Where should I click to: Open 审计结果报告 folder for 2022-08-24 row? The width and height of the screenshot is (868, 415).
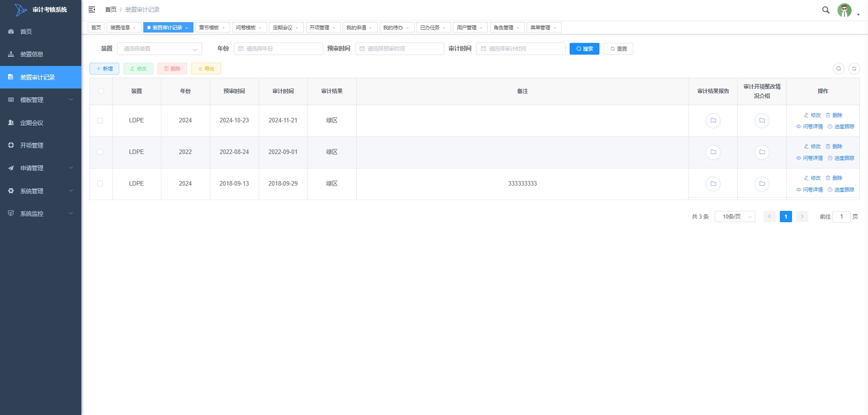click(713, 152)
